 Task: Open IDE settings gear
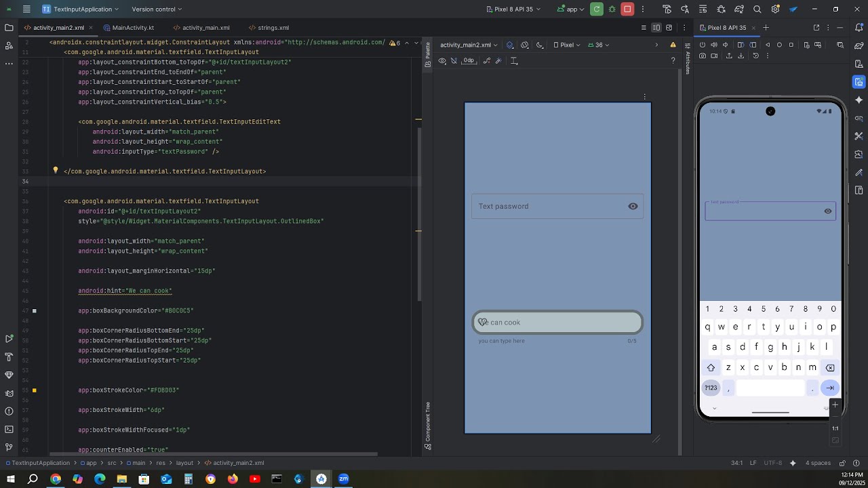[775, 9]
